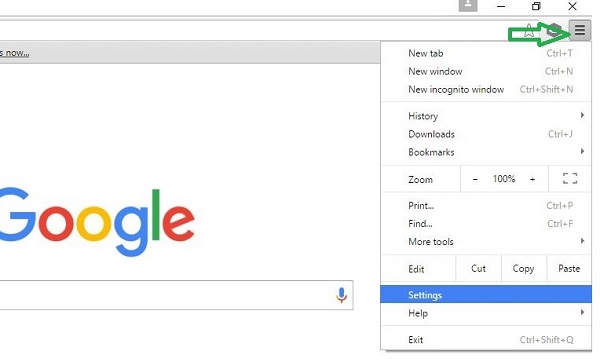The image size is (600, 362).
Task: Start voice search with the microphone icon
Action: click(341, 295)
